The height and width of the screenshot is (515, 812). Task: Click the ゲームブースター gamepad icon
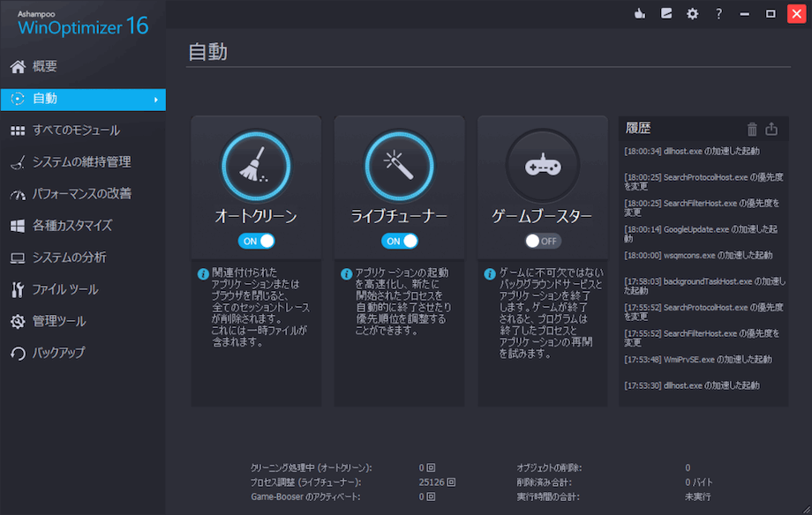pos(542,166)
